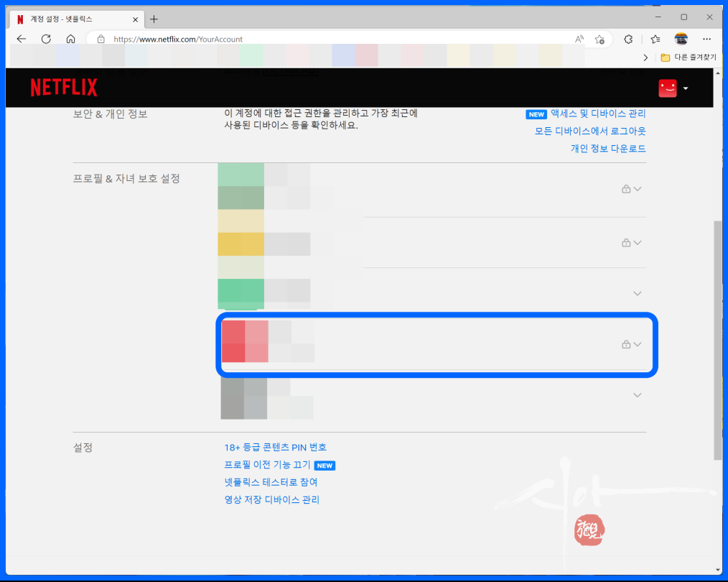
Task: Expand the red avatar profile settings
Action: [x=638, y=344]
